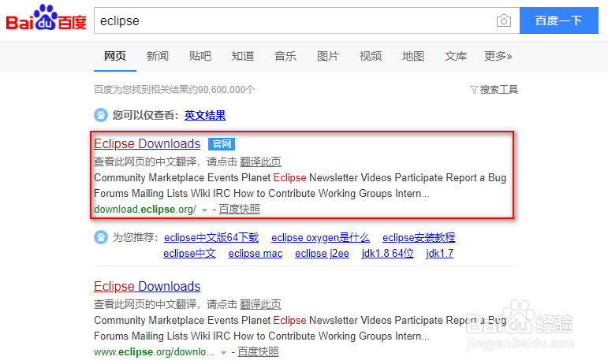608x364 pixels.
Task: Click the 官网 badge
Action: (222, 144)
